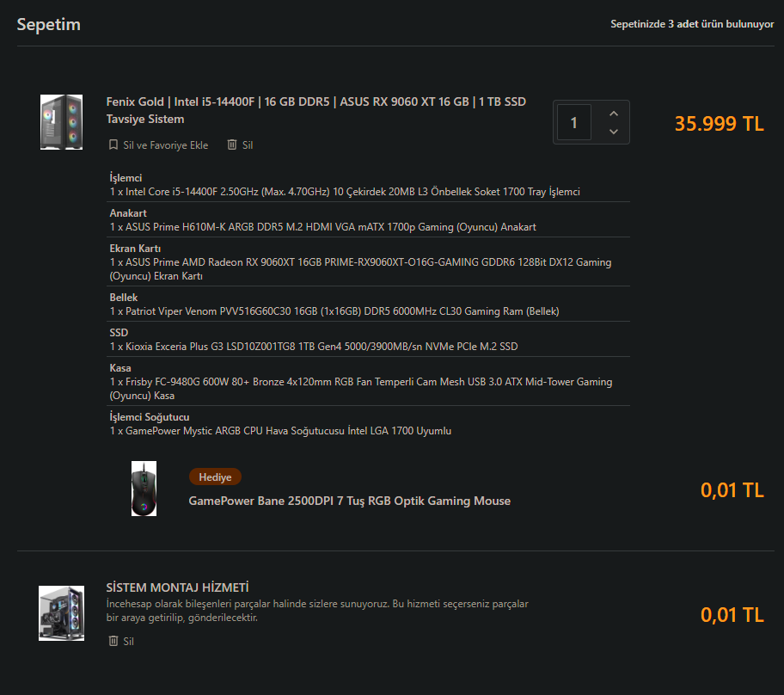Decrease Fenix Gold quantity with down arrow

(614, 132)
